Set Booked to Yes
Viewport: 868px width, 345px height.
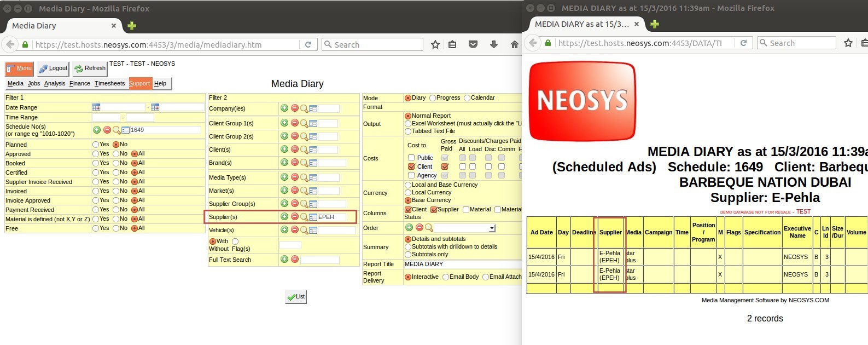click(96, 163)
